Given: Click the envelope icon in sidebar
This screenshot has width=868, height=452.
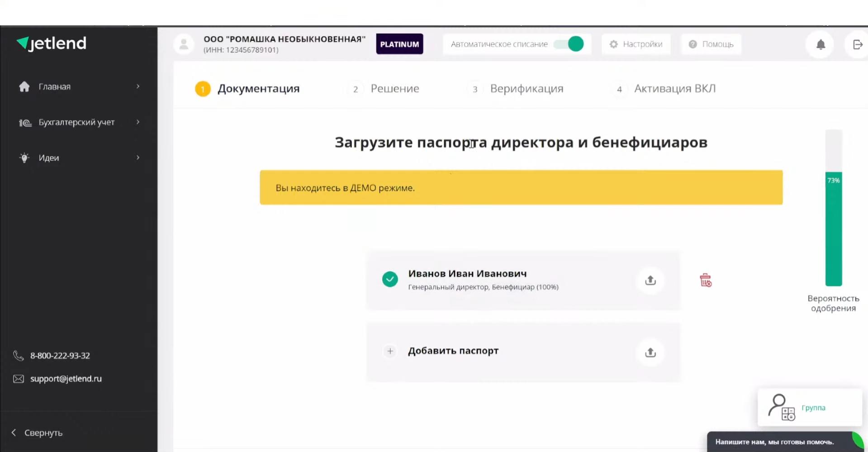Looking at the screenshot, I should tap(18, 379).
